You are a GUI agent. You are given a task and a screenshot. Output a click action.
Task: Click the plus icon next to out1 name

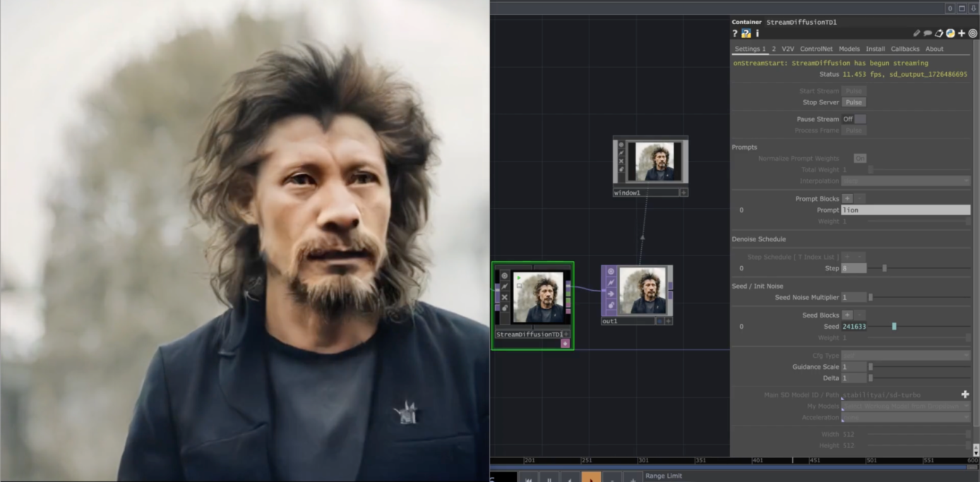[669, 321]
